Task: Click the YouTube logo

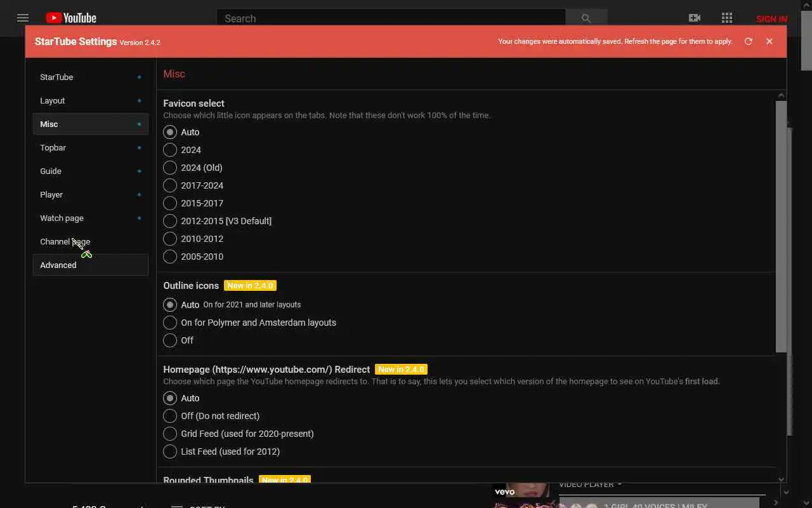Action: 71,18
